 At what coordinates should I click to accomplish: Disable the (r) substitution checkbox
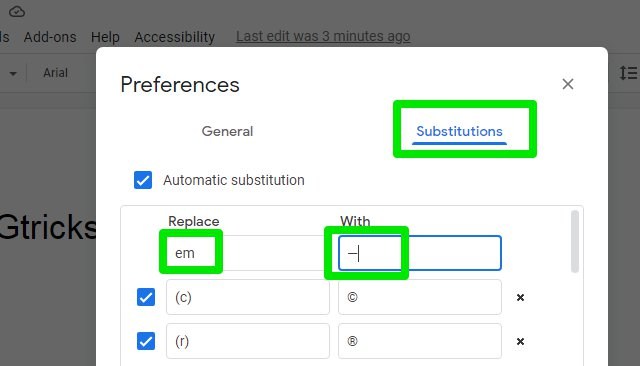point(146,341)
